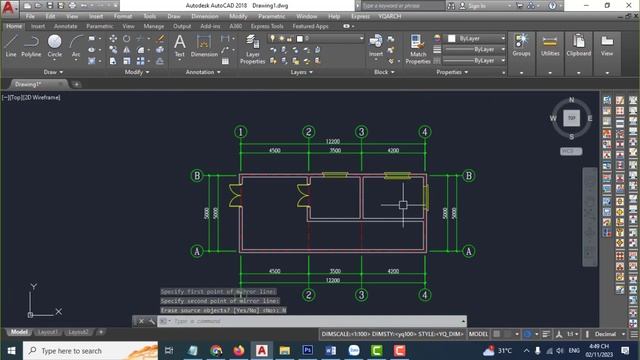The height and width of the screenshot is (360, 640).
Task: Select the Mirror tool in Modify panel
Action: [127, 50]
